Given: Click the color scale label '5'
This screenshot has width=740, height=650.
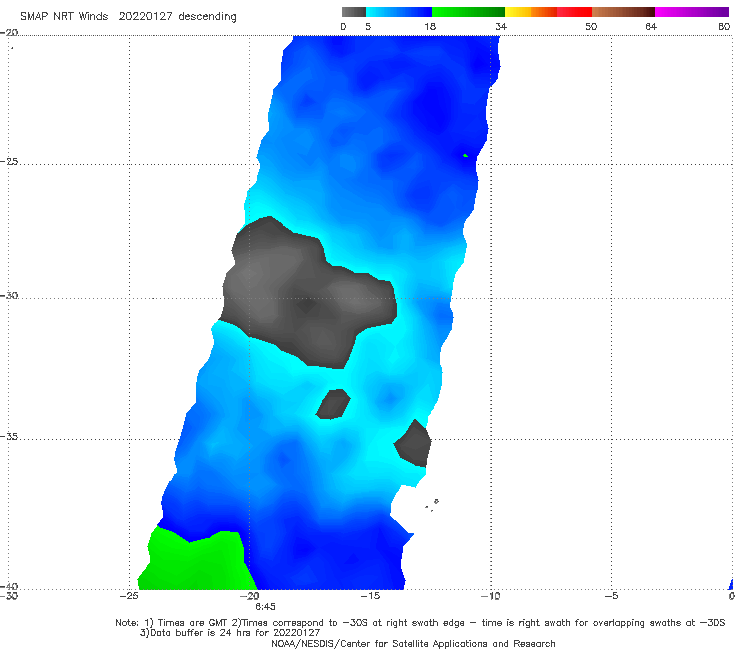Looking at the screenshot, I should tap(368, 27).
